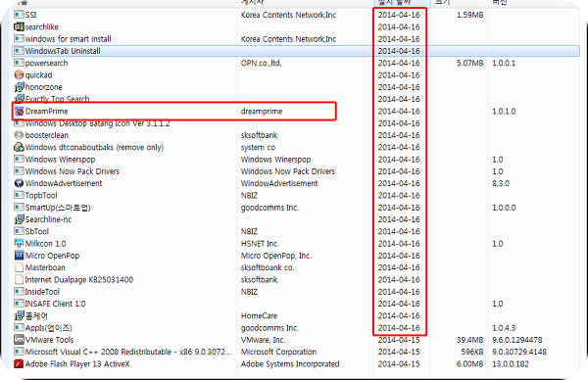Click the Microsoft Visual C++ 2008 Redistributable icon
Viewport: 588px width, 380px height.
point(19,352)
